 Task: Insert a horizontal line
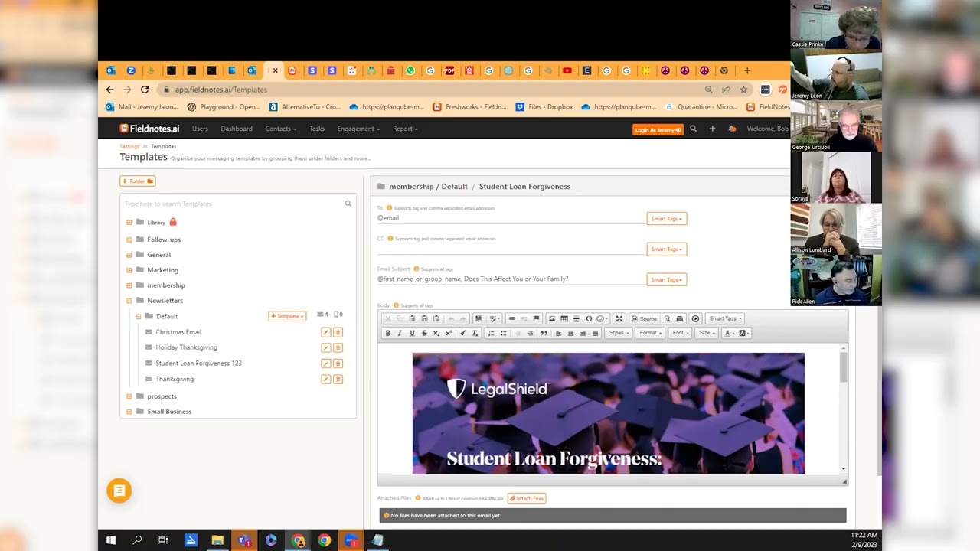pos(576,318)
